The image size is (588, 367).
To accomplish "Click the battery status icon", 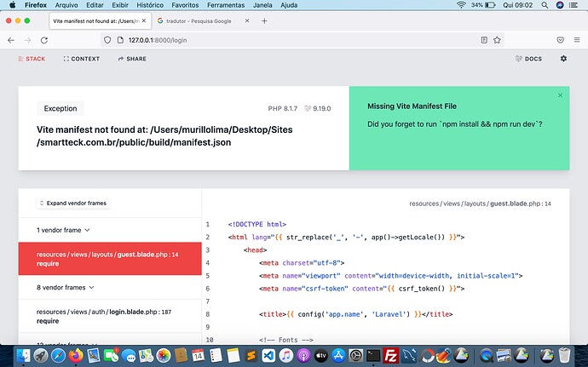I will click(x=490, y=5).
